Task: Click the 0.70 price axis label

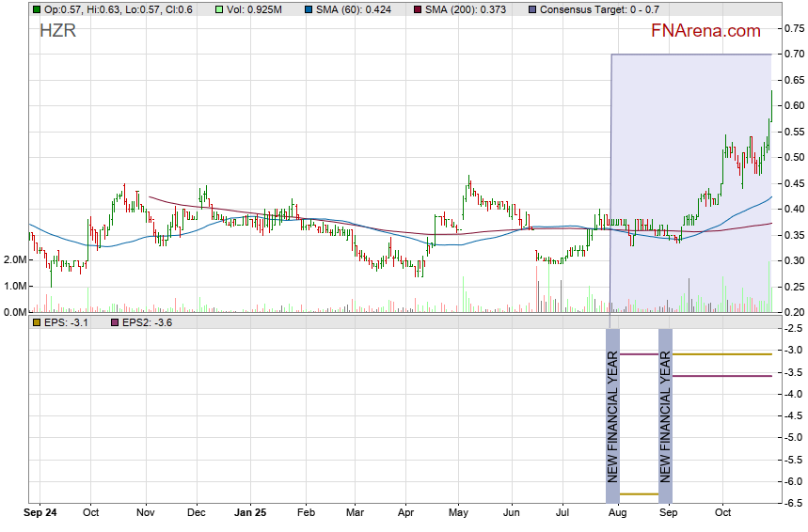Action: tap(793, 55)
